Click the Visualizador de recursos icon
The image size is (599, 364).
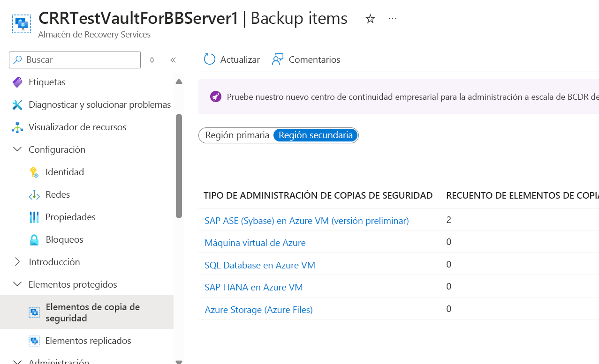tap(17, 127)
